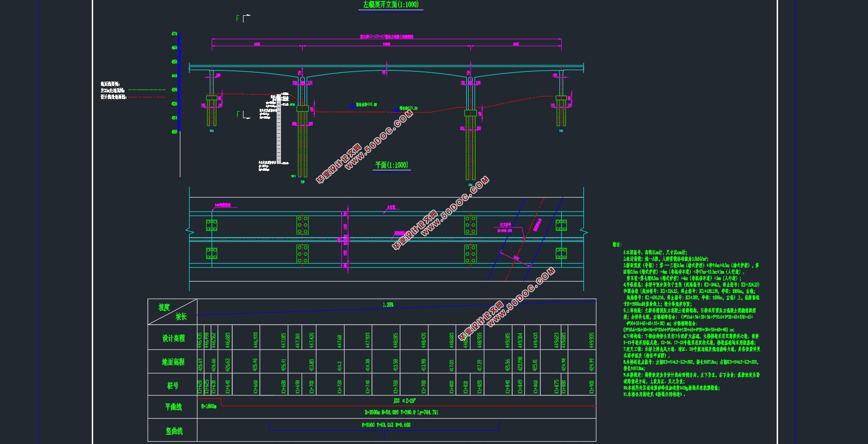The height and width of the screenshot is (444, 868).
Task: Select station K1+849 in the table
Action: click(x=520, y=386)
